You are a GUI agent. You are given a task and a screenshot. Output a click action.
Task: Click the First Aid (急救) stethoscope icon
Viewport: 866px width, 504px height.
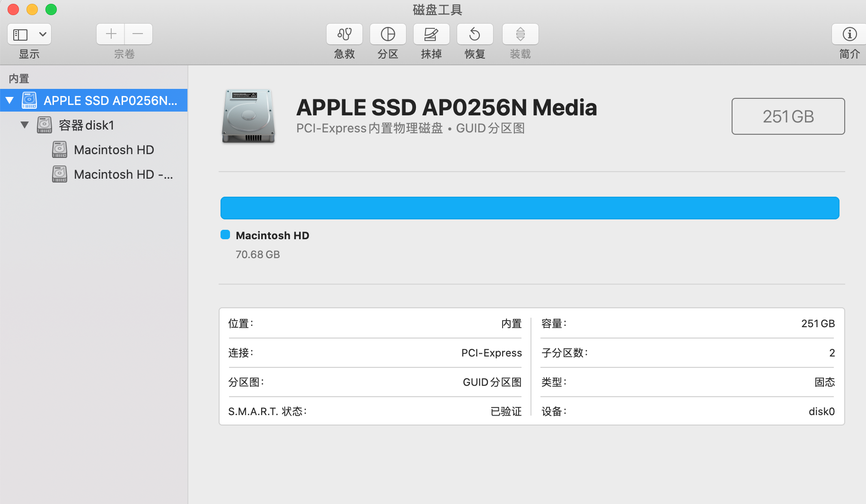pyautogui.click(x=344, y=34)
